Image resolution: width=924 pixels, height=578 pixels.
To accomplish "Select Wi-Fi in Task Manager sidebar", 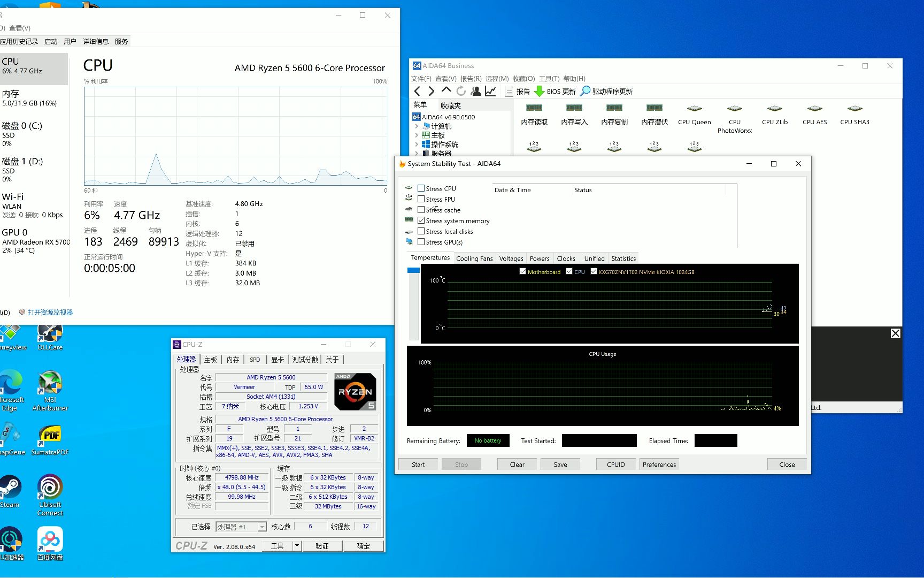I will (x=34, y=206).
